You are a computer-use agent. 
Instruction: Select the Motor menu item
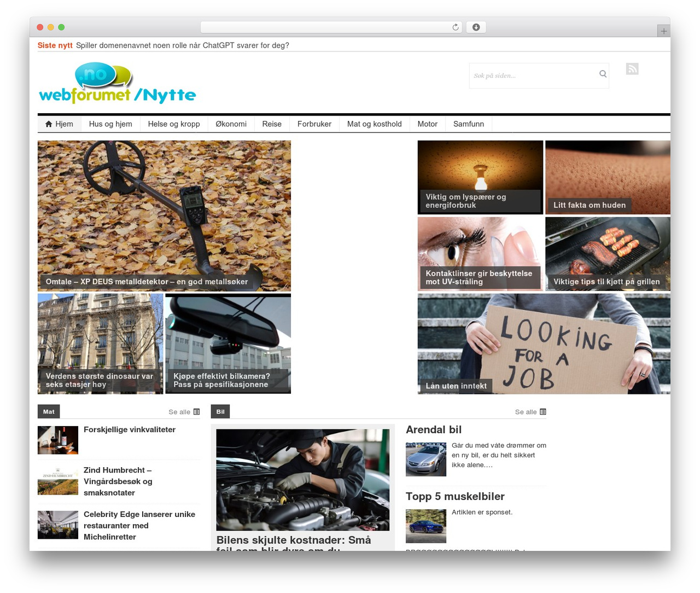428,124
